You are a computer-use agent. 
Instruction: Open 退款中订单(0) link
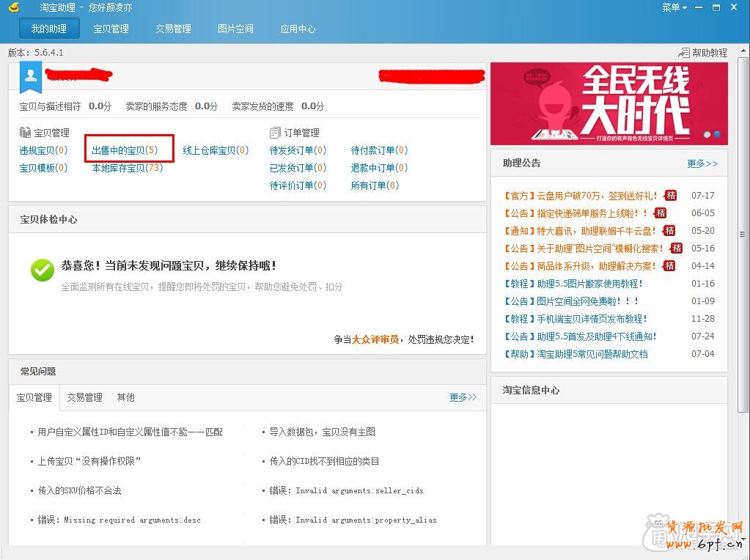pyautogui.click(x=379, y=168)
